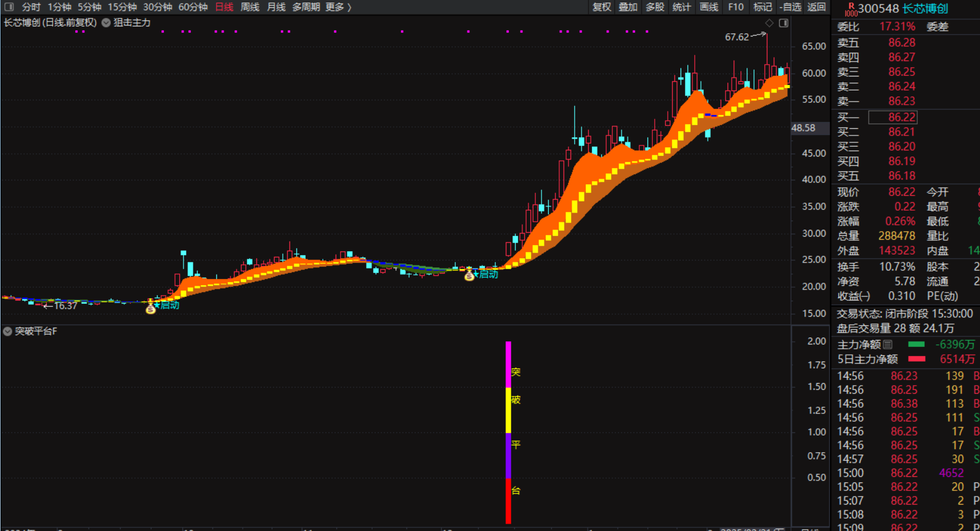Image resolution: width=980 pixels, height=531 pixels.
Task: Click the first 启动 money-bag signal icon
Action: (x=151, y=308)
